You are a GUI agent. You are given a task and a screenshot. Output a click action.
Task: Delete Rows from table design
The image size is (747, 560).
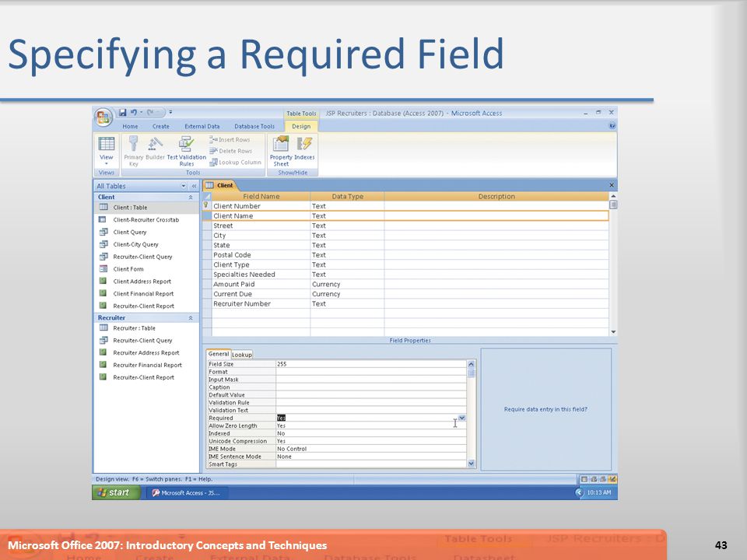(230, 151)
